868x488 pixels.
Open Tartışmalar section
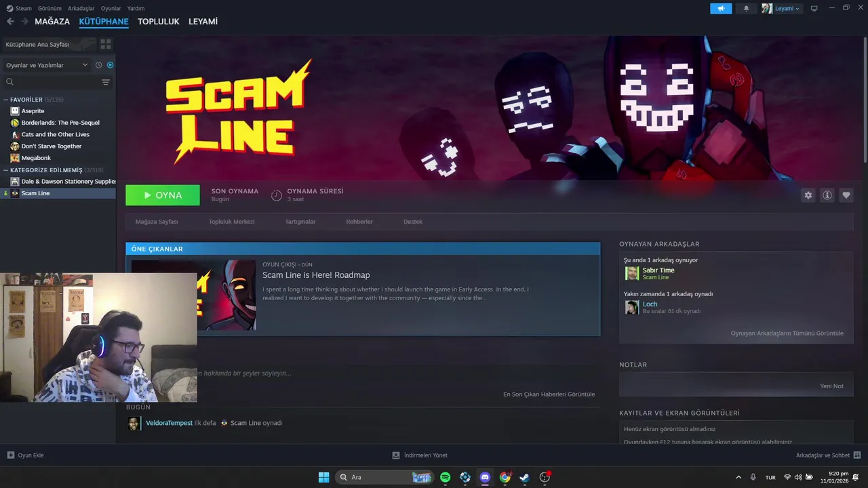(300, 222)
